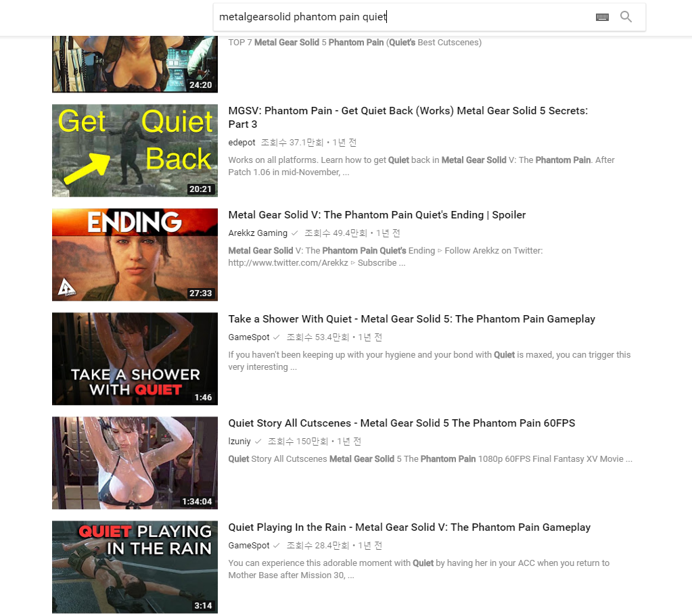Click the 1:46 duration badge
This screenshot has height=616, width=692.
tap(204, 398)
